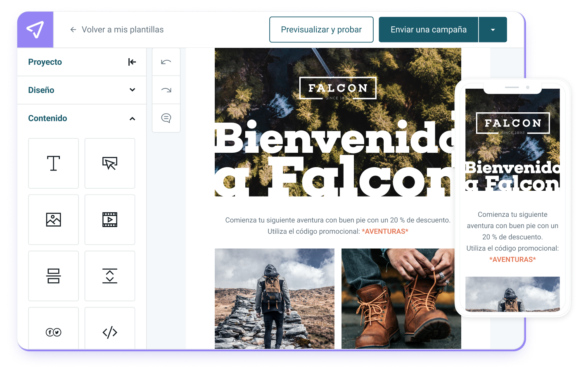The image size is (588, 374).
Task: Click the back arrow beside Volver
Action: [x=73, y=30]
